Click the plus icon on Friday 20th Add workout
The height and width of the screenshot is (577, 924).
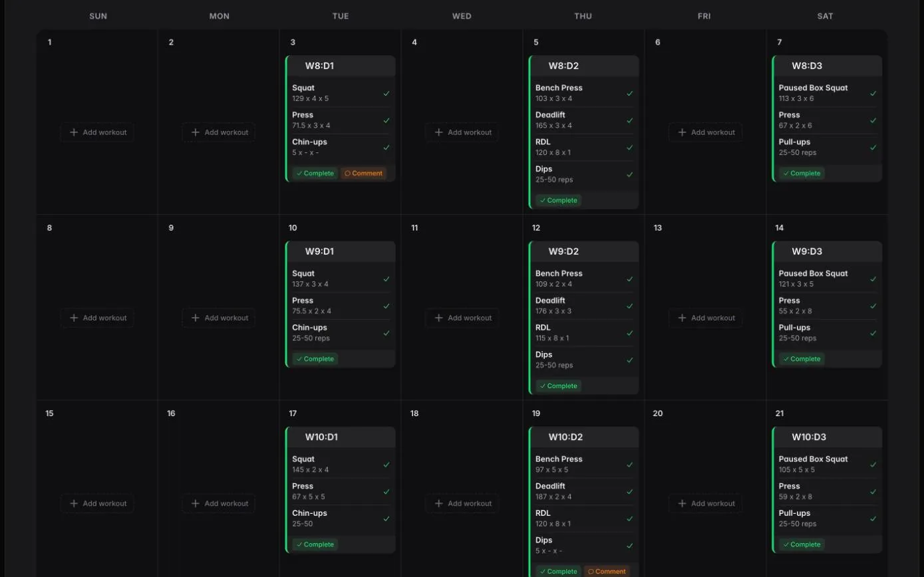[x=682, y=503]
